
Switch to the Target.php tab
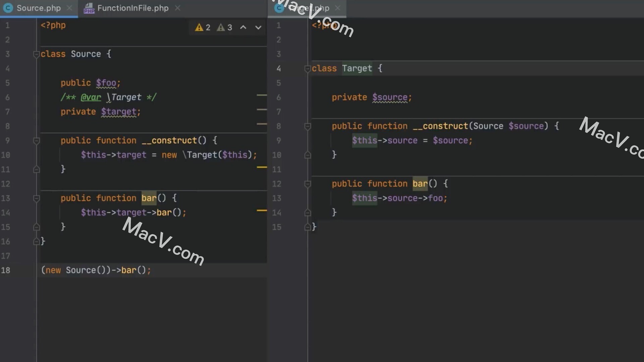point(305,8)
